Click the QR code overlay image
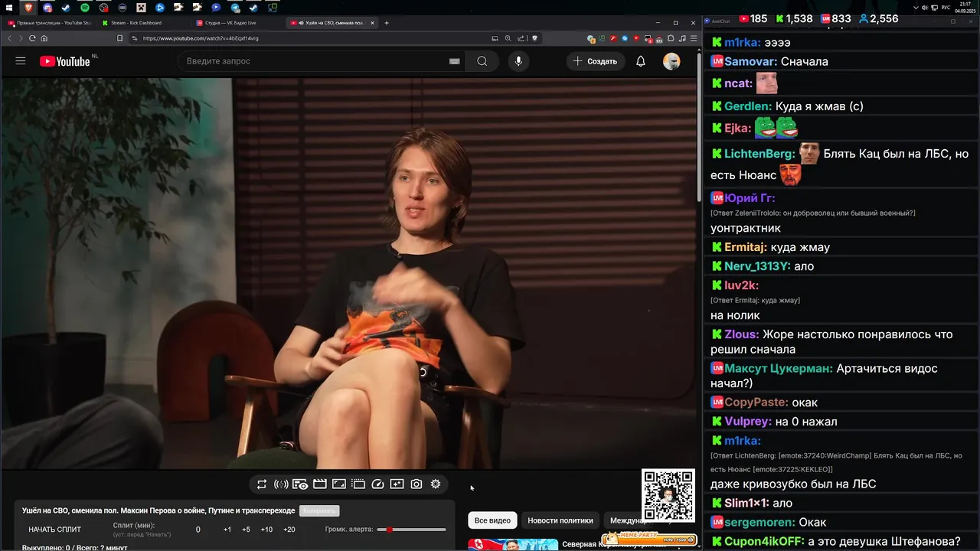Viewport: 980px width, 551px height. 668,495
